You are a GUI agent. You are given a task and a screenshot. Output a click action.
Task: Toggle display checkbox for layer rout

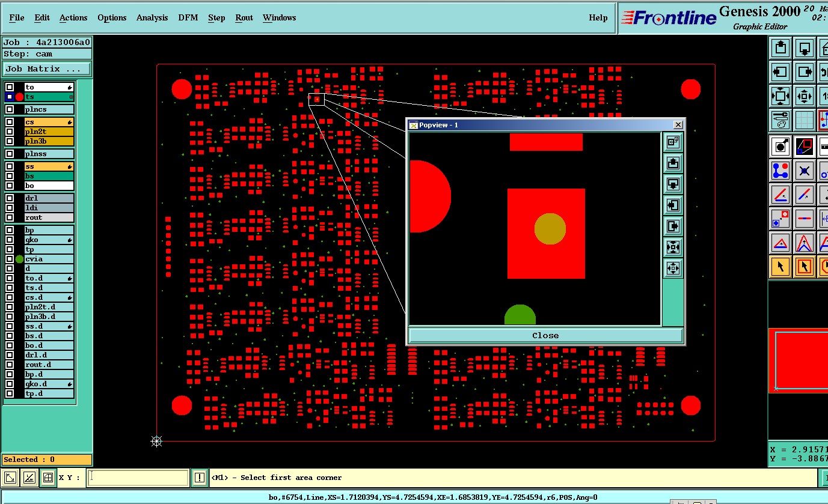point(10,217)
